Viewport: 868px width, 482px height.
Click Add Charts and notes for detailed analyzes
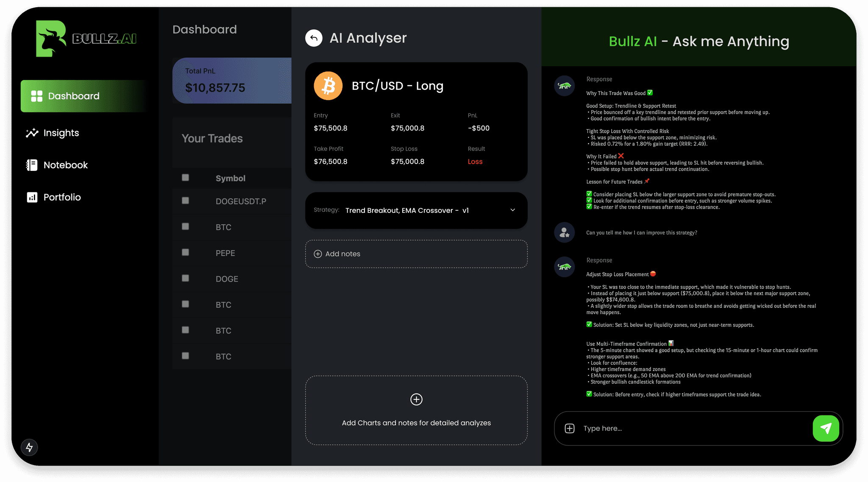click(416, 423)
